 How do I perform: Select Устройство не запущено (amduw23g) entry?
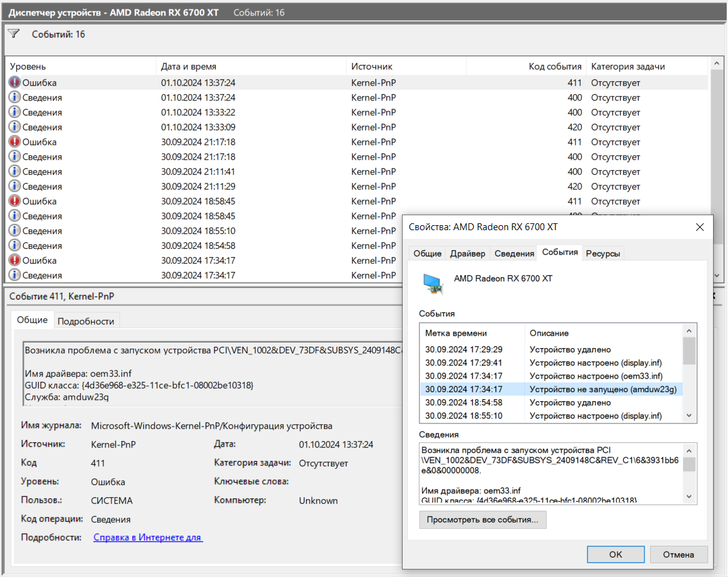(x=551, y=389)
